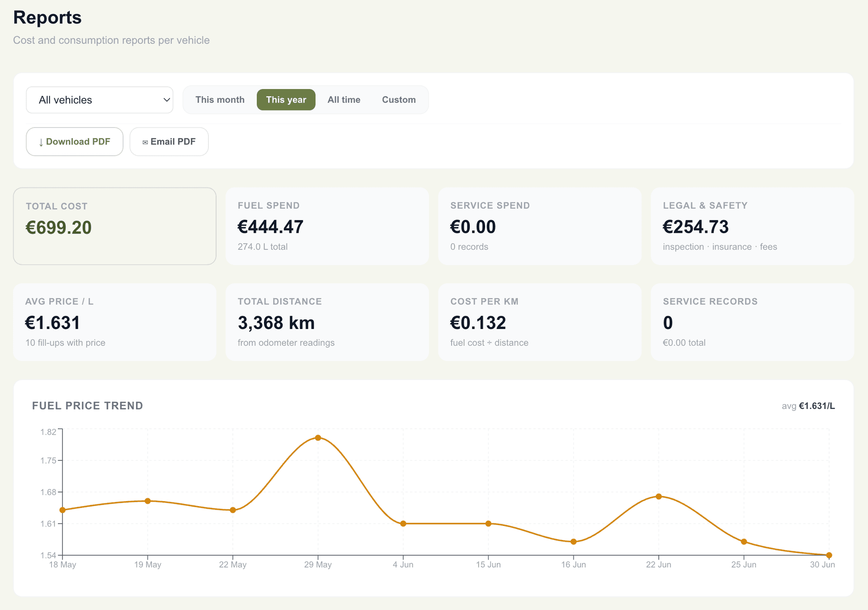Click the envelope icon on Email PDF
Screen dimensions: 868x610
tap(145, 142)
